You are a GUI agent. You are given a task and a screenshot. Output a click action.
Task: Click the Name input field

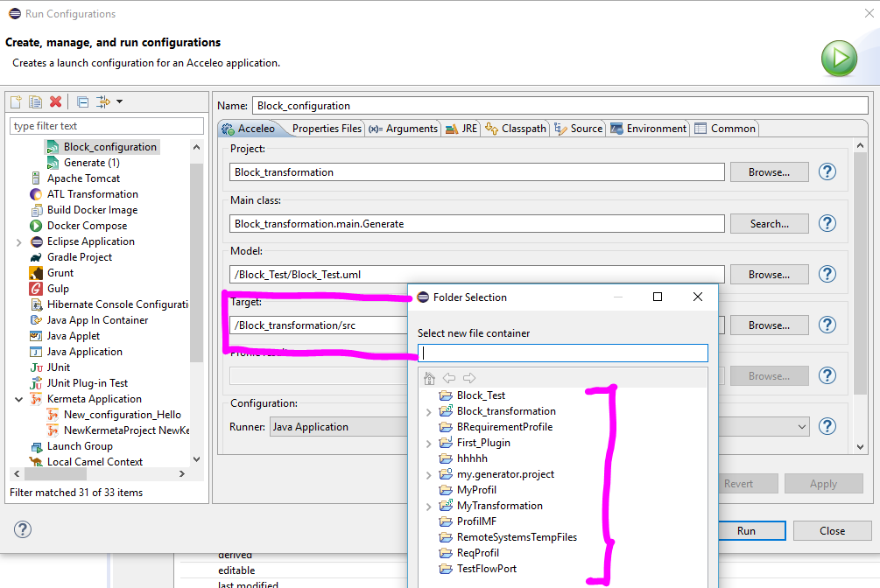click(560, 106)
